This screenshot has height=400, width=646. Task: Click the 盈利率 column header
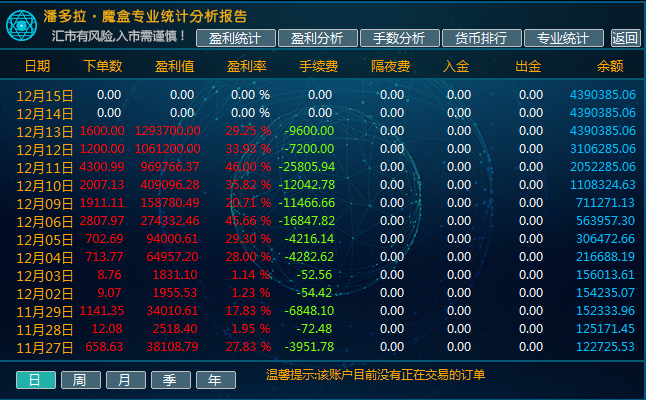pos(246,66)
